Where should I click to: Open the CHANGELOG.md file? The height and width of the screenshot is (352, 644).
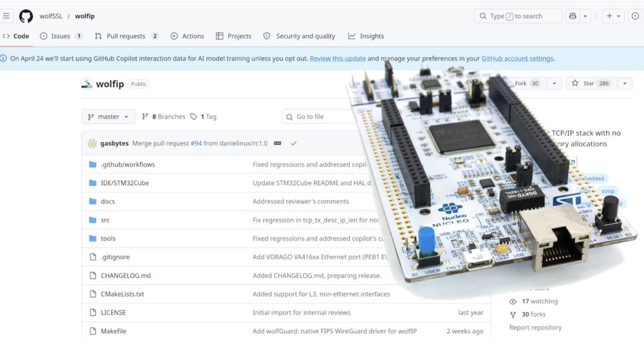coord(126,275)
